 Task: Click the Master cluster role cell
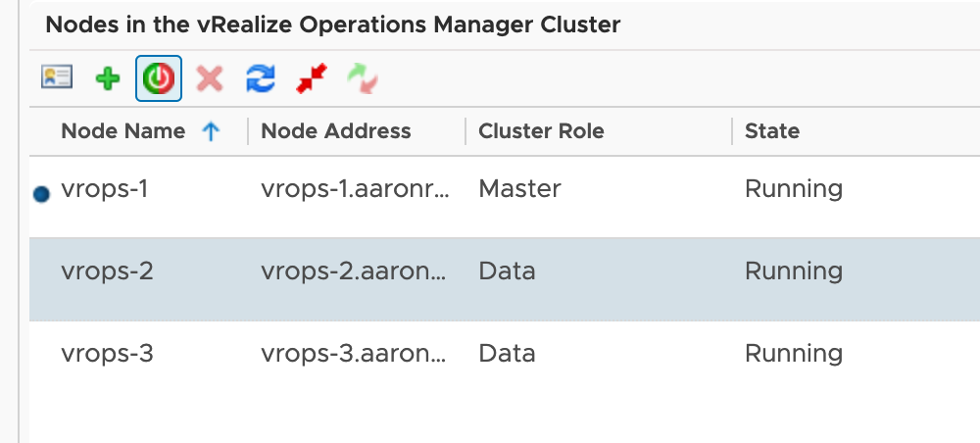tap(519, 189)
